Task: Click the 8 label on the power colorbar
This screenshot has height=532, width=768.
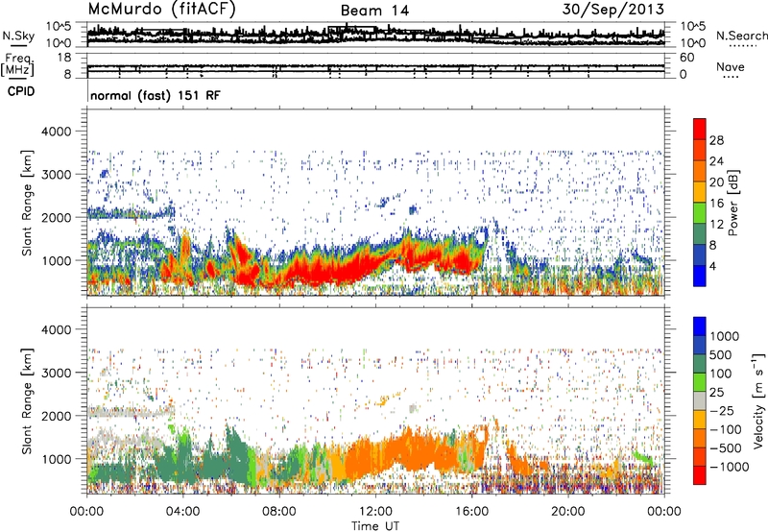Action: tap(713, 245)
